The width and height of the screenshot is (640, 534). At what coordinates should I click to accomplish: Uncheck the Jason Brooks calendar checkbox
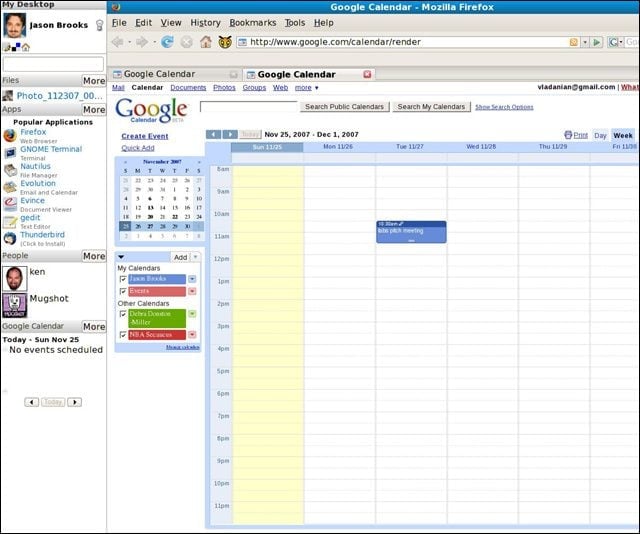pos(122,279)
